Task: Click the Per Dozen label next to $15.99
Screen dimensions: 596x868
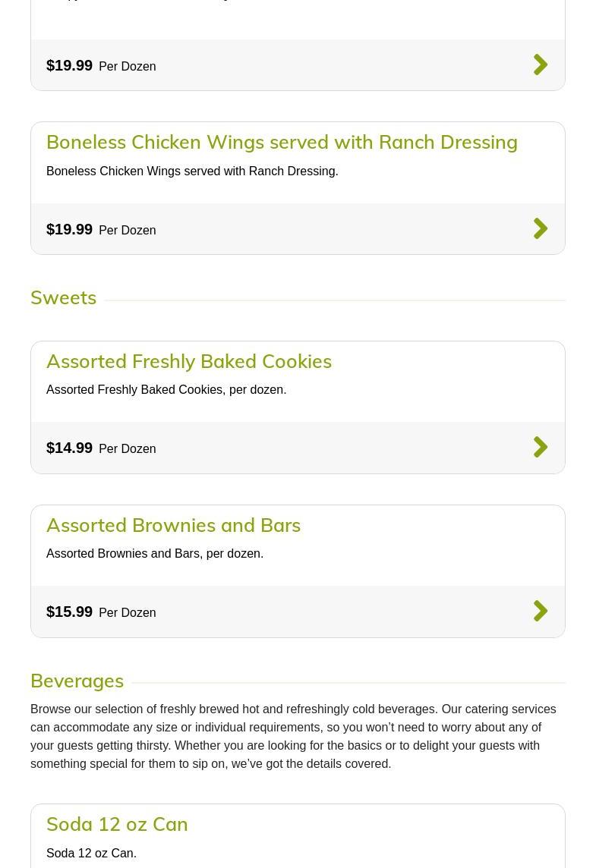Action: click(128, 613)
